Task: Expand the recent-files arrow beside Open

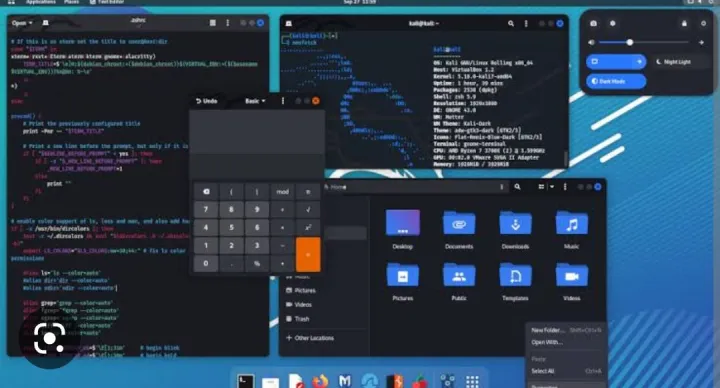Action: [x=31, y=23]
